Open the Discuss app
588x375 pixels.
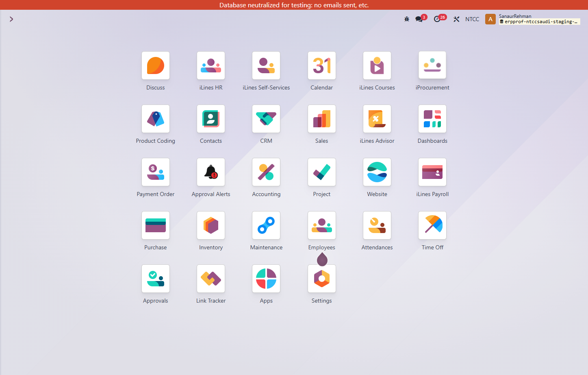click(x=156, y=65)
